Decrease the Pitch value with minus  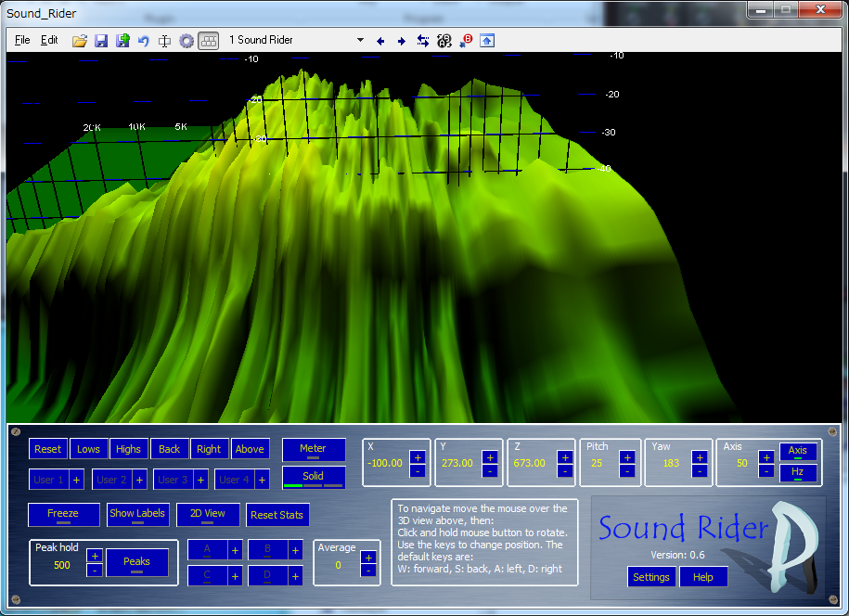point(627,471)
